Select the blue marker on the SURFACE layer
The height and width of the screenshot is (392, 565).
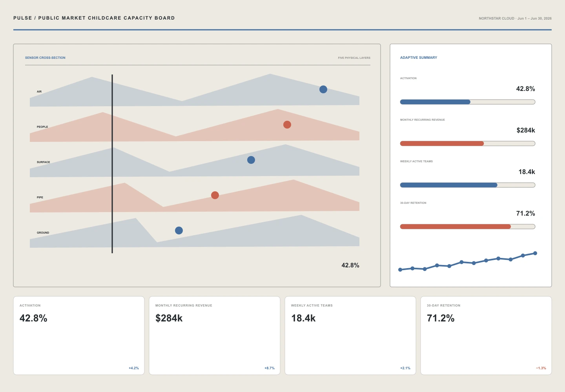pyautogui.click(x=251, y=160)
